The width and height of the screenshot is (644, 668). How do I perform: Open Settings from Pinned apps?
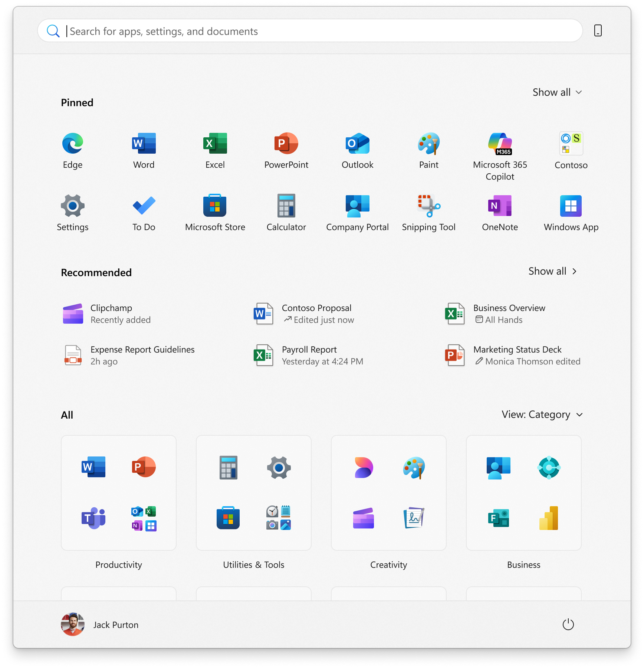(73, 213)
